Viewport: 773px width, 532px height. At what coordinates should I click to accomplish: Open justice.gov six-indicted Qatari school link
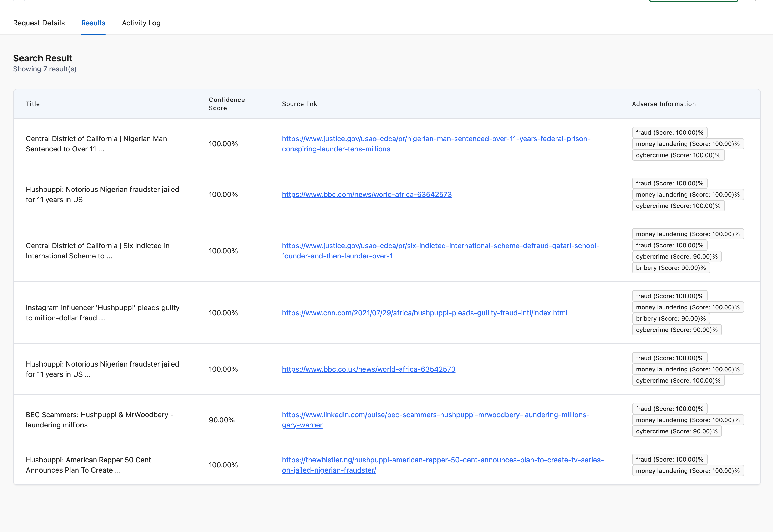pyautogui.click(x=440, y=246)
